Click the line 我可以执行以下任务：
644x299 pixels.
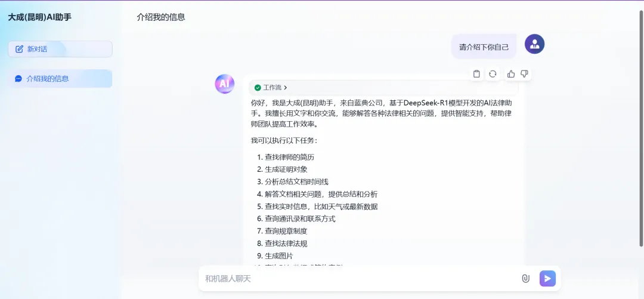click(284, 141)
